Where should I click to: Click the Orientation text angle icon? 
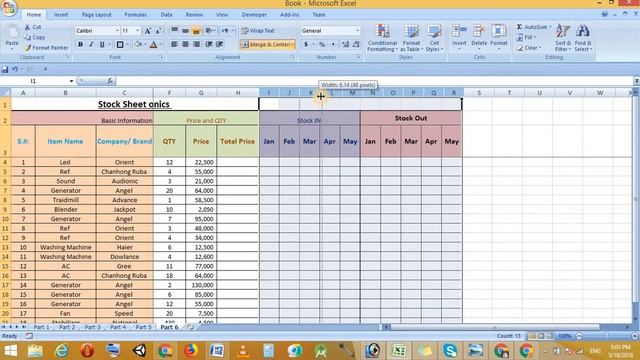[x=209, y=31]
